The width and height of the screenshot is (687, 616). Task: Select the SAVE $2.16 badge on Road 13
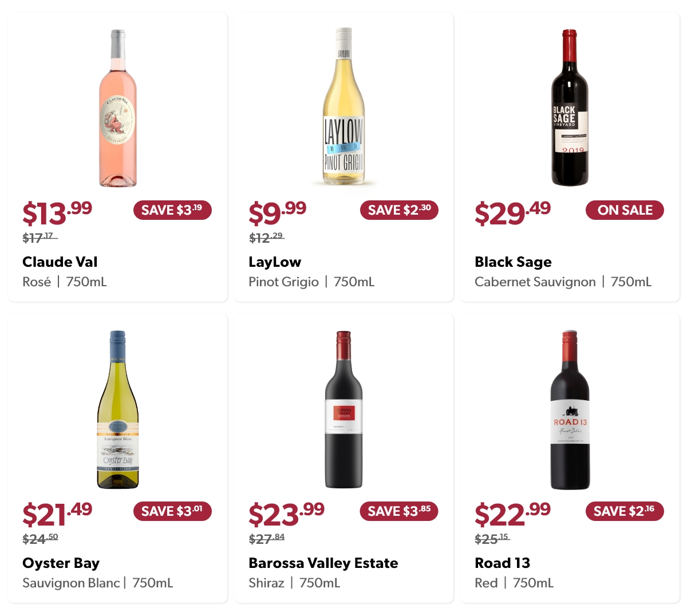(x=625, y=511)
